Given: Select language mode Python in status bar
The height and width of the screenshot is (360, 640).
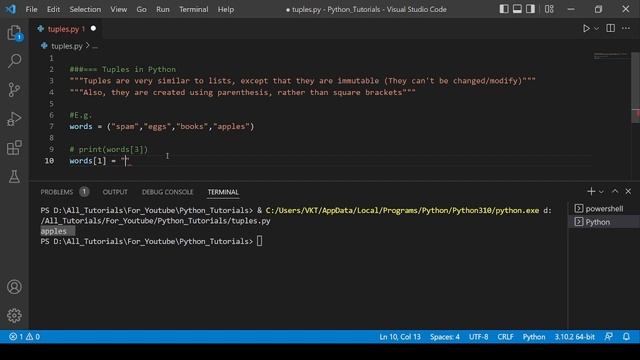Looking at the screenshot, I should (x=534, y=337).
